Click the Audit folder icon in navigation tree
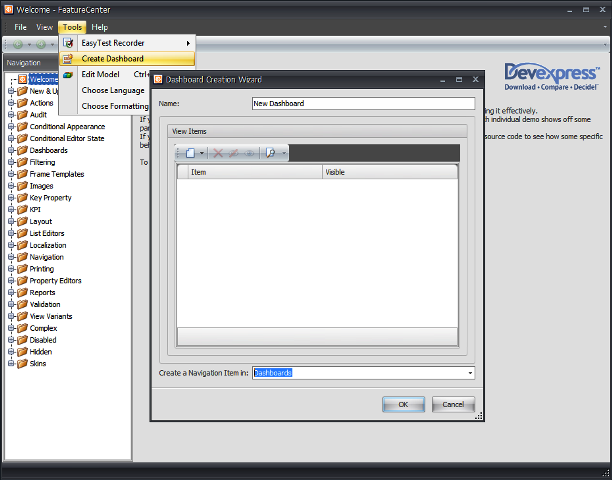 tap(23, 115)
